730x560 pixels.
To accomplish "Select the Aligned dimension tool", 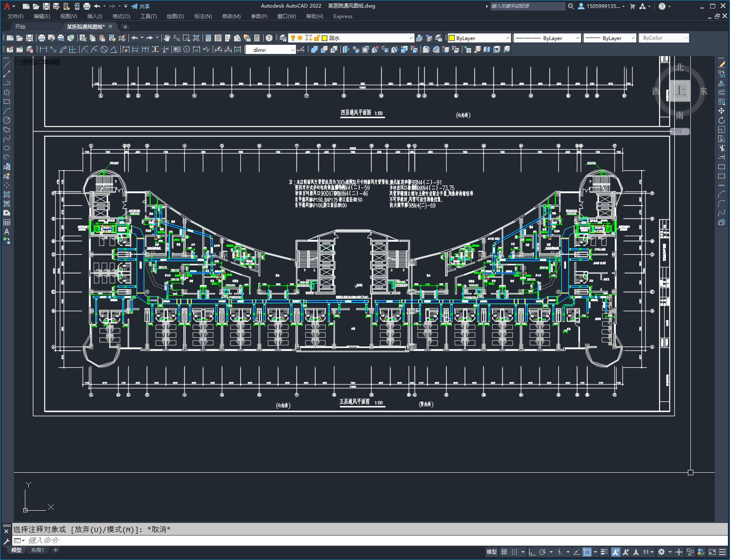I will (53, 49).
